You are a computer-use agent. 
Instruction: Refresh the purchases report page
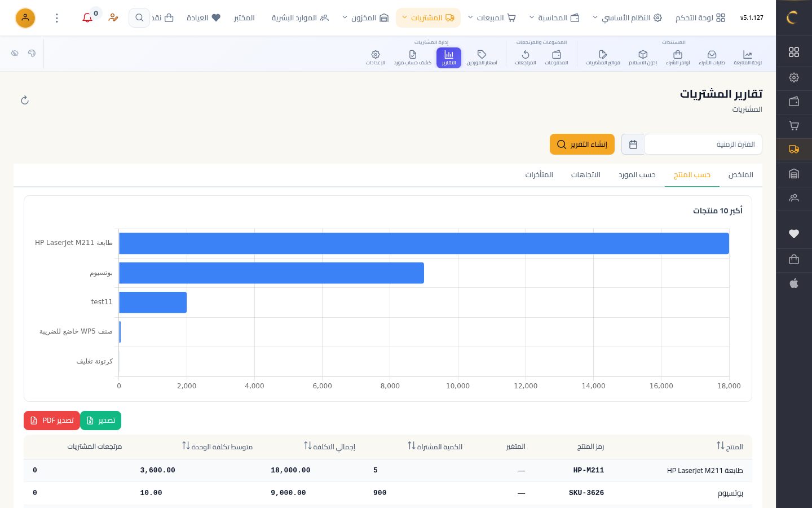pyautogui.click(x=25, y=100)
